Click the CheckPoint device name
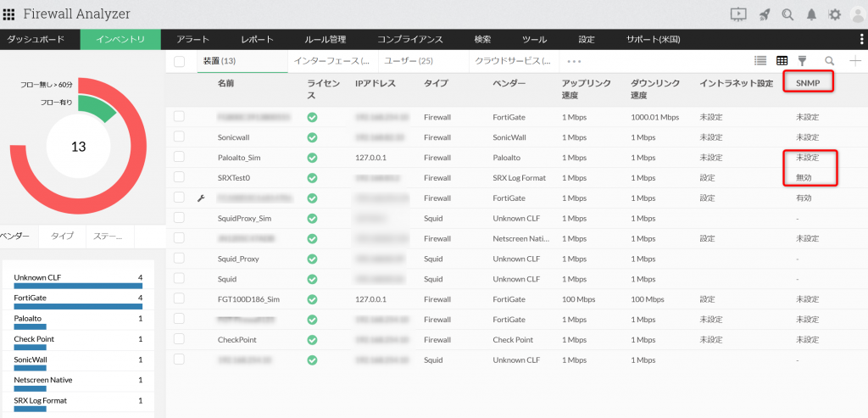Screen dimensions: 868x418 click(236, 339)
